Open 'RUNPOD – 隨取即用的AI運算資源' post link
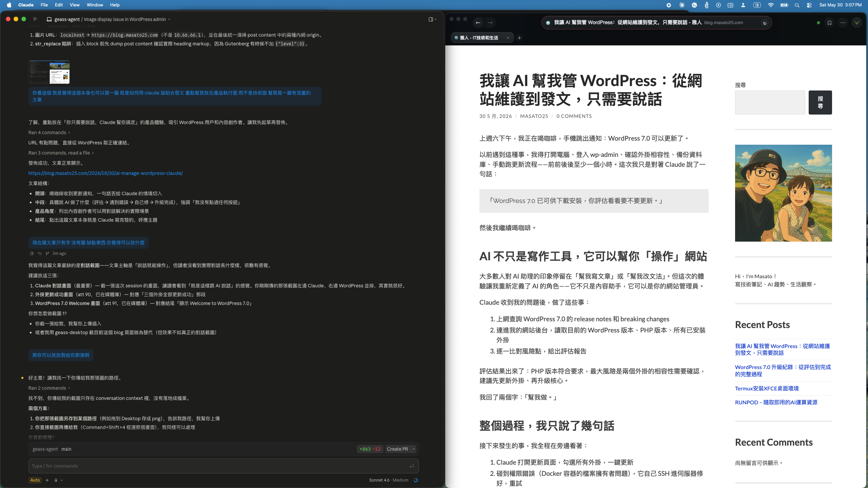 pyautogui.click(x=776, y=402)
